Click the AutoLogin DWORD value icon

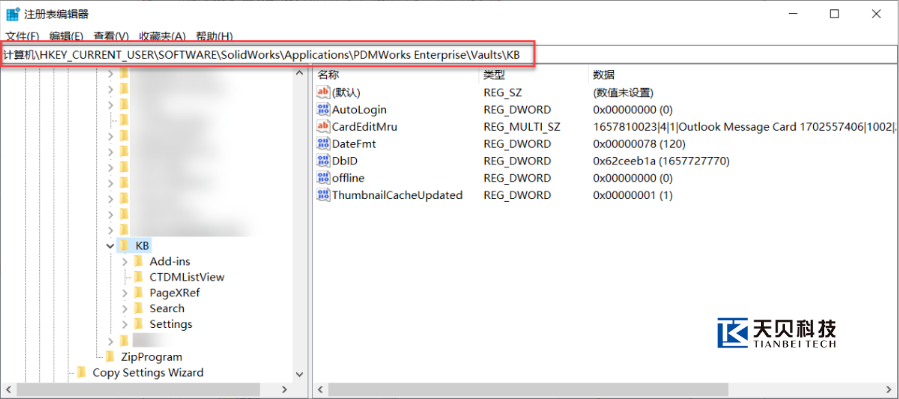click(x=323, y=109)
